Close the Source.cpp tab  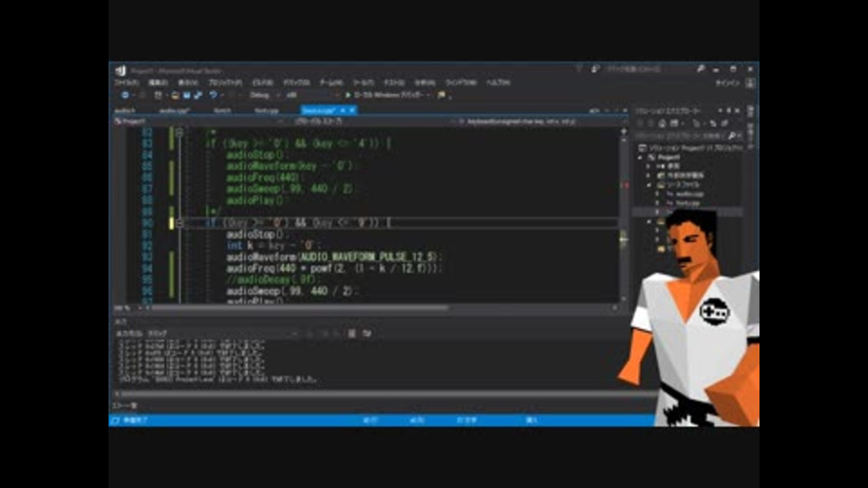352,110
